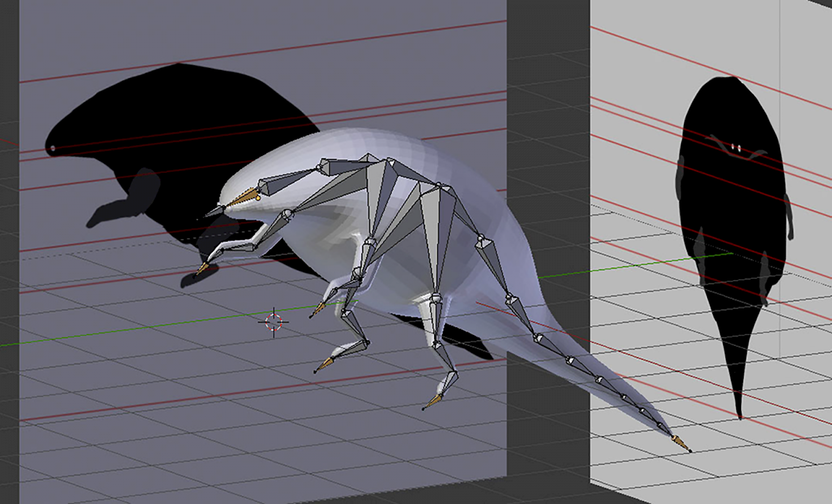Click the 3D cursor on the ground plane
This screenshot has width=832, height=504.
click(x=274, y=323)
